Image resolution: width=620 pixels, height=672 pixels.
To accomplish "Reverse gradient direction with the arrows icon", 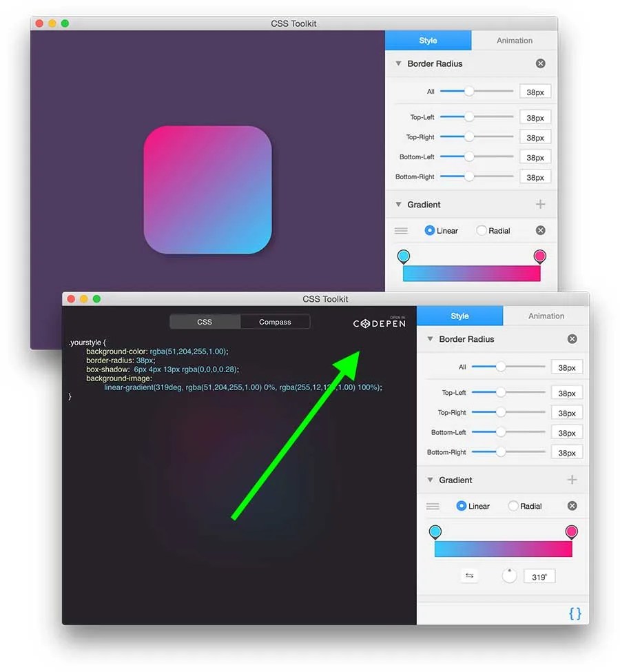I will (469, 576).
